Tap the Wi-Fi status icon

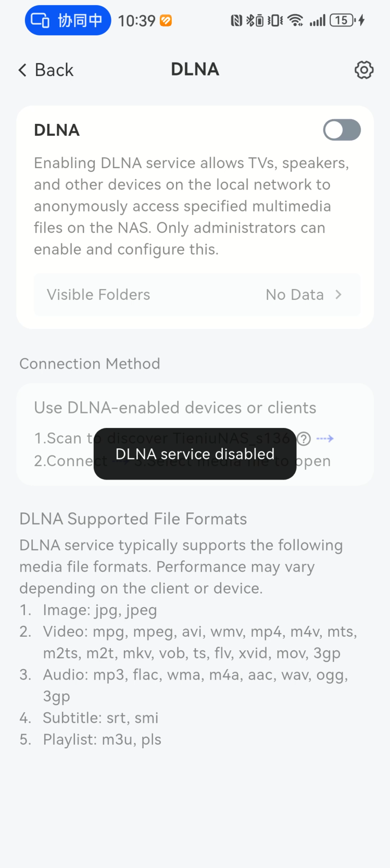click(x=296, y=20)
